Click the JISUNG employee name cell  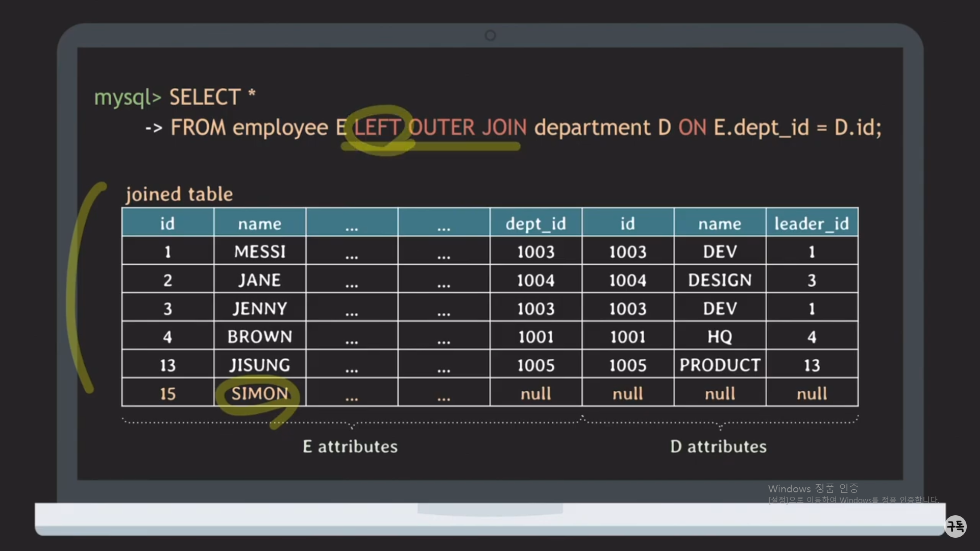click(260, 365)
